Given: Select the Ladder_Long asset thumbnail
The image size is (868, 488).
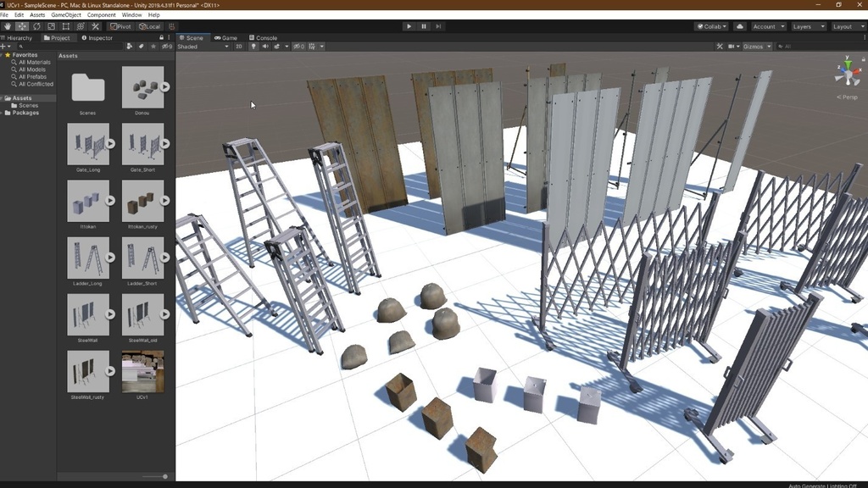Looking at the screenshot, I should click(x=88, y=258).
